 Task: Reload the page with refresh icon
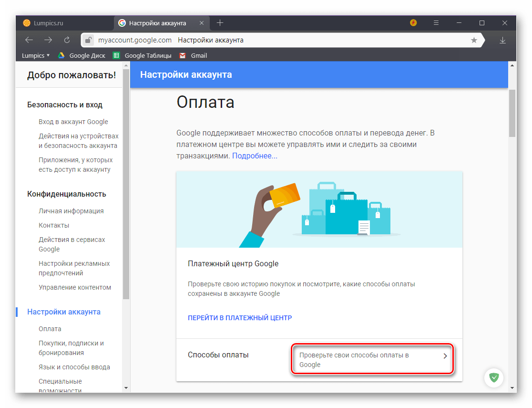click(67, 40)
